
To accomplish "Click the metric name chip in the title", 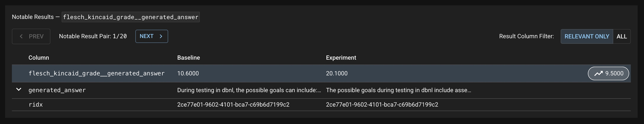I will 131,17.
